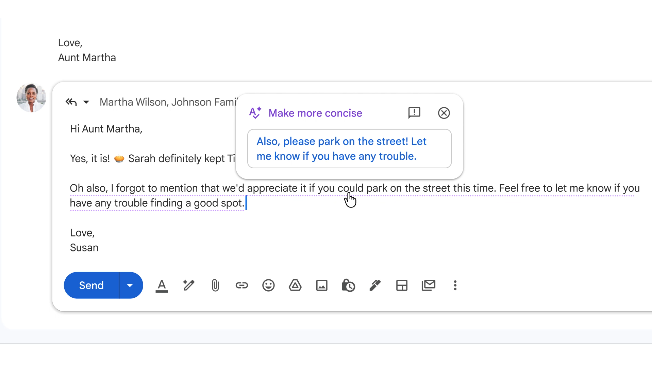Screen dimensions: 658x374
Task: Click the reply all arrow icon
Action: [71, 102]
